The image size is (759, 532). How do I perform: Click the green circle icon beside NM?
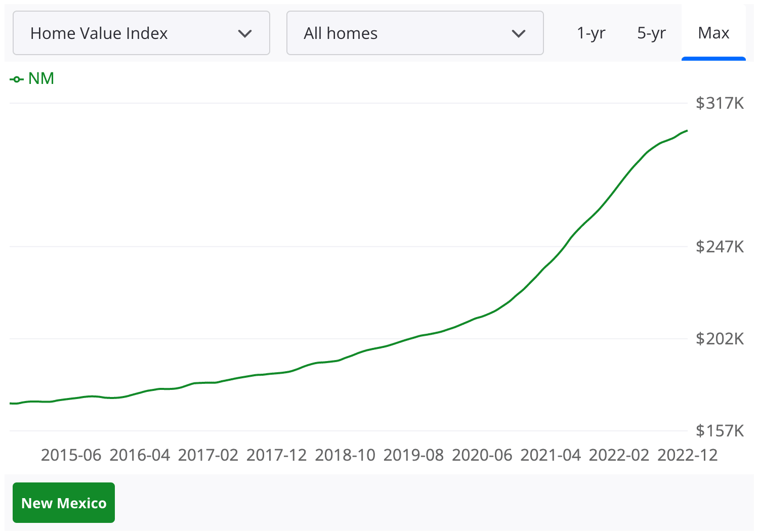17,78
